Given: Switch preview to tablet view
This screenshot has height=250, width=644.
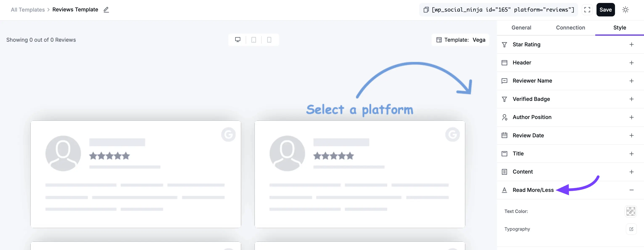Looking at the screenshot, I should (x=253, y=40).
